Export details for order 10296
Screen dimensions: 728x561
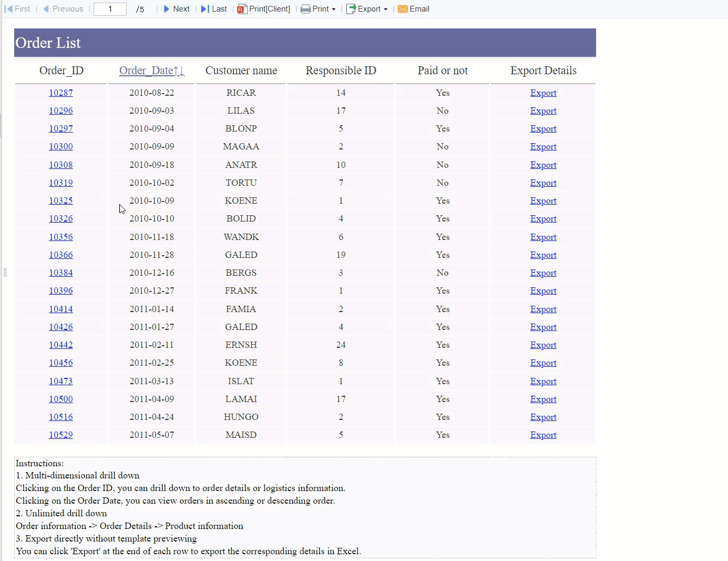(x=543, y=111)
